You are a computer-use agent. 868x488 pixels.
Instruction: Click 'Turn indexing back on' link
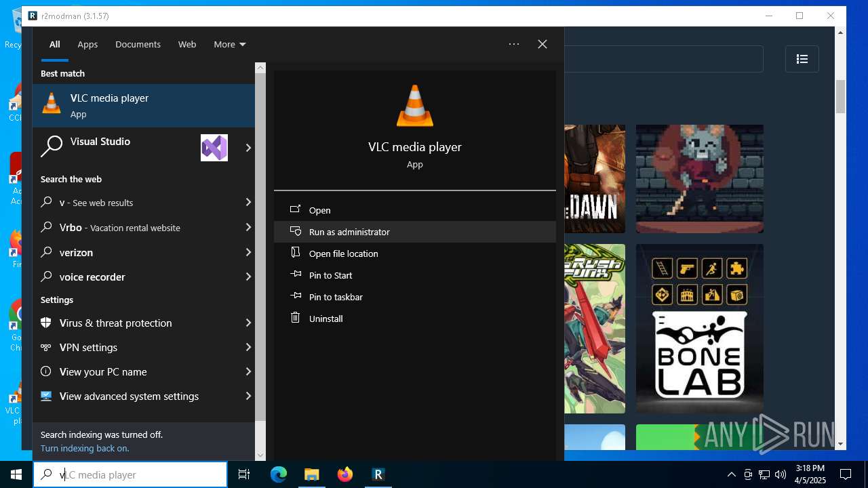[x=85, y=448]
